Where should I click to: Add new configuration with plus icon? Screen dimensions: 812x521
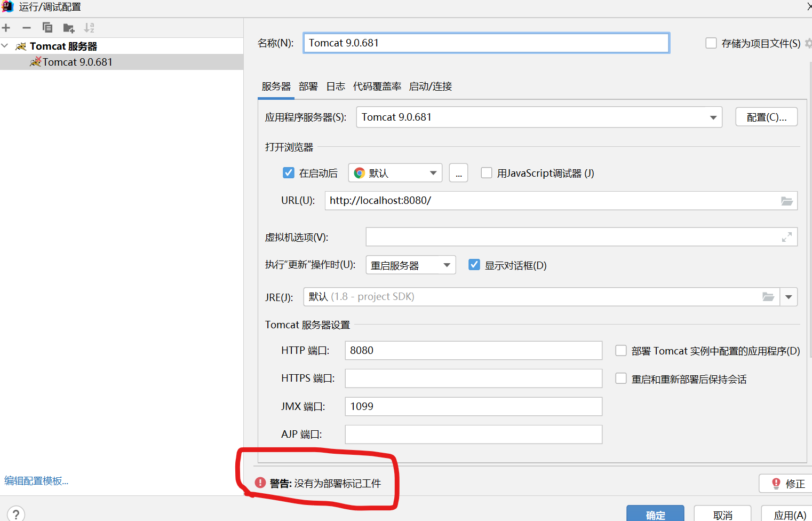pyautogui.click(x=6, y=28)
